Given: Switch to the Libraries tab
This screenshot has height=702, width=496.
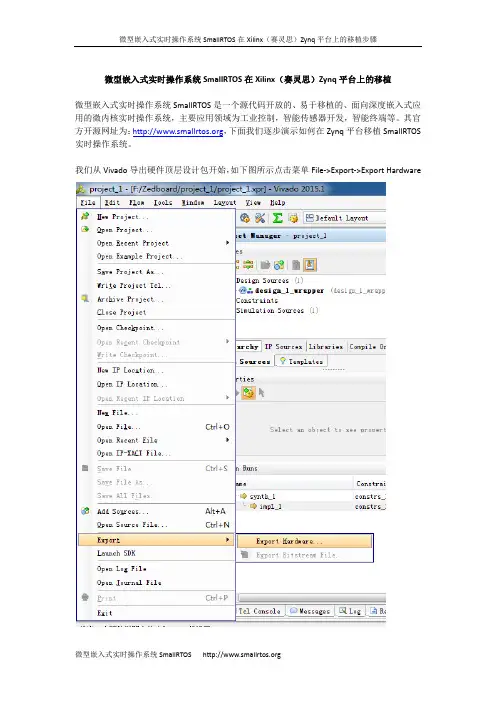Looking at the screenshot, I should [x=326, y=347].
